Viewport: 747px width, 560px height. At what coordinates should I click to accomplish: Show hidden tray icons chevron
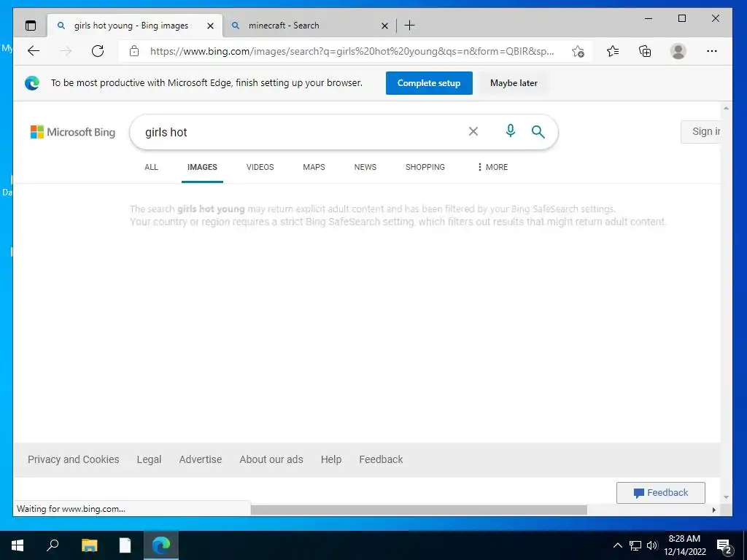point(617,545)
